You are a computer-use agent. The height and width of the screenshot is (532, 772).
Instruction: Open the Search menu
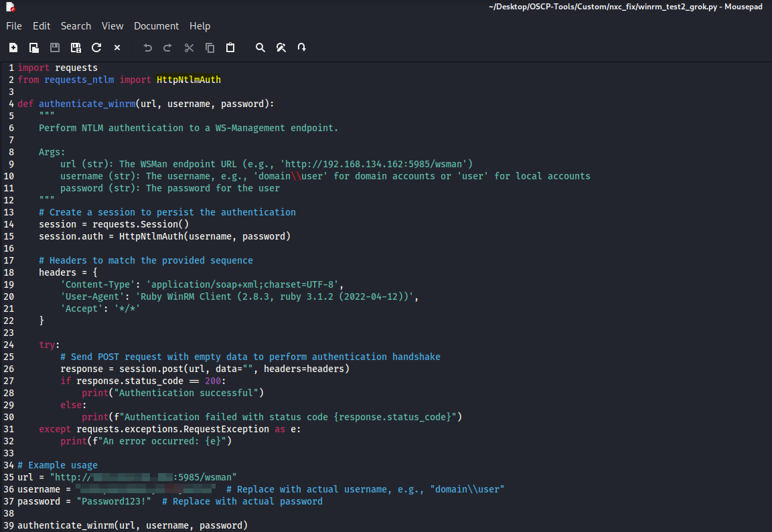(x=76, y=26)
